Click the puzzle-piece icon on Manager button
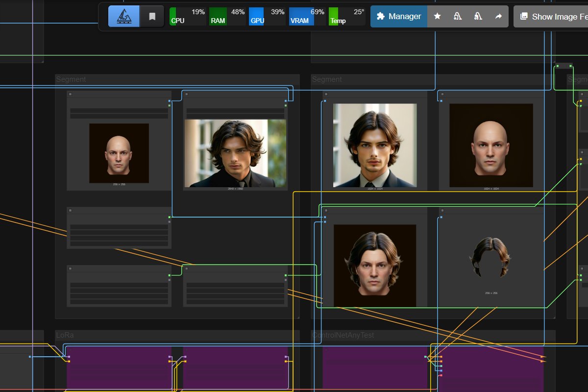Viewport: 588px width, 392px height. click(380, 16)
